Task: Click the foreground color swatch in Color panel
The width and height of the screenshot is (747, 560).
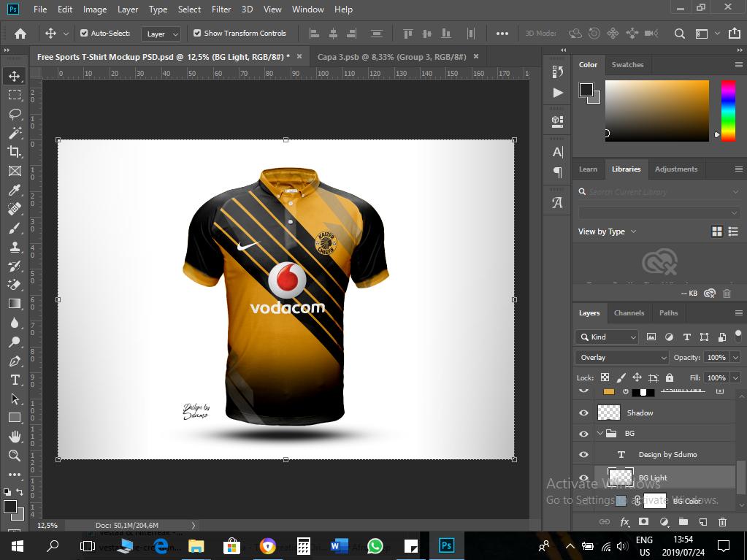Action: (x=586, y=90)
